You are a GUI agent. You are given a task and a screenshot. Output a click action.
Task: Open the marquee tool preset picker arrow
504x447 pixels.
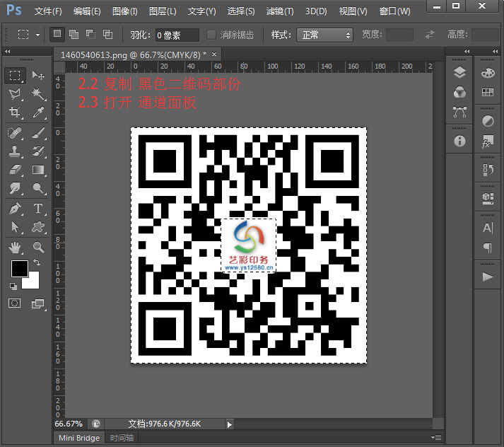(37, 35)
